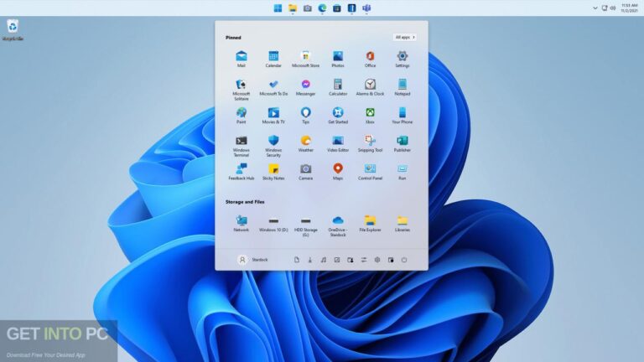The width and height of the screenshot is (644, 362).
Task: Open the clock and date flyout
Action: [x=630, y=8]
